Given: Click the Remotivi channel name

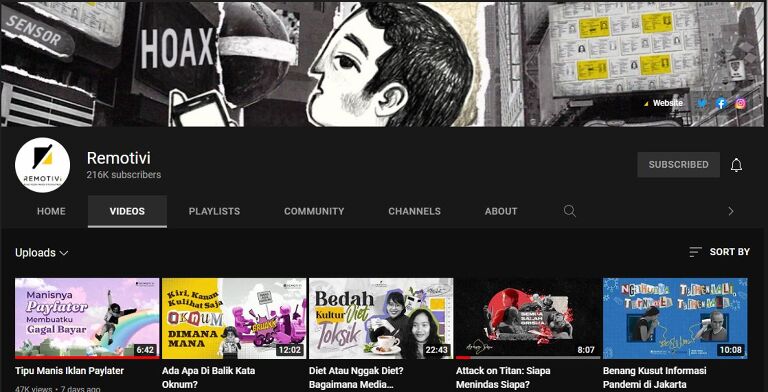Looking at the screenshot, I should [119, 158].
